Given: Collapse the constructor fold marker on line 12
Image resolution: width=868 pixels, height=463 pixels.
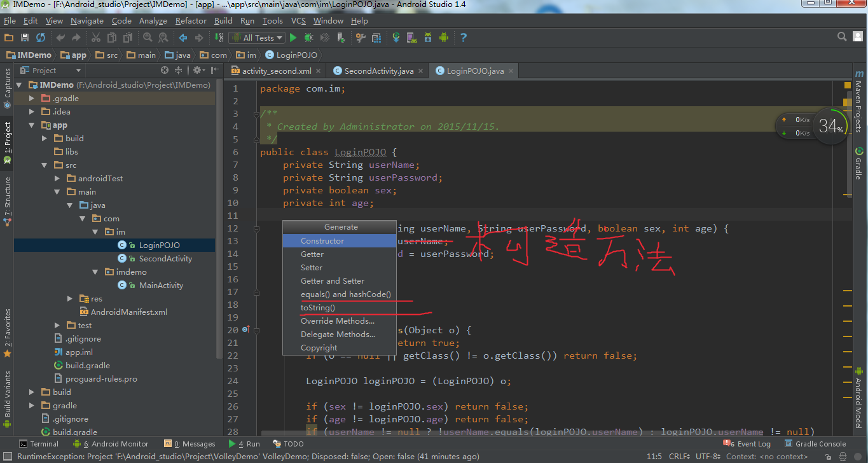Looking at the screenshot, I should [256, 228].
